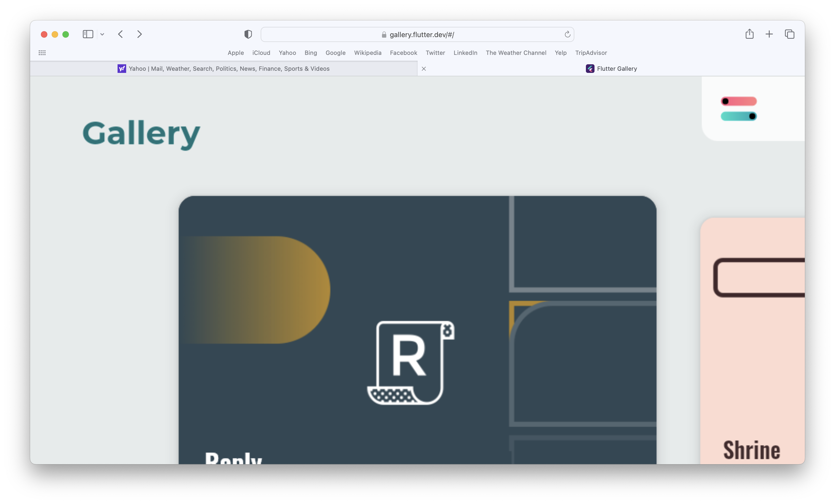Image resolution: width=835 pixels, height=504 pixels.
Task: Switch to the Flutter Gallery tab
Action: 617,68
